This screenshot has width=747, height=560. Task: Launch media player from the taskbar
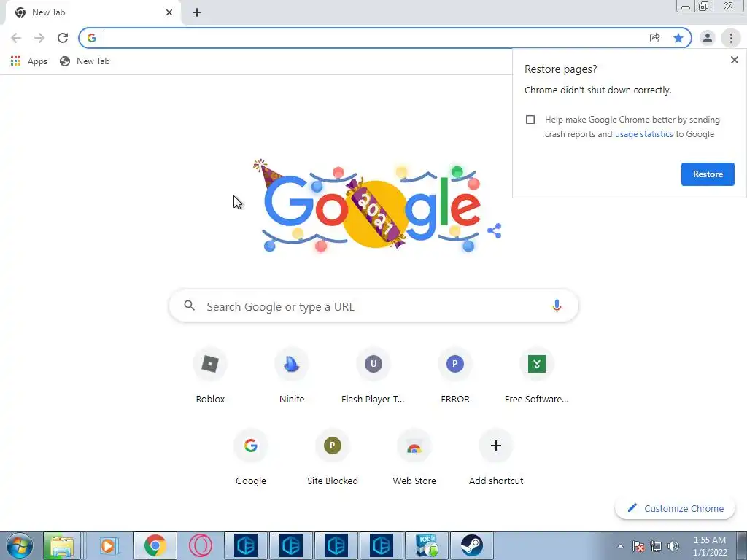pyautogui.click(x=109, y=545)
